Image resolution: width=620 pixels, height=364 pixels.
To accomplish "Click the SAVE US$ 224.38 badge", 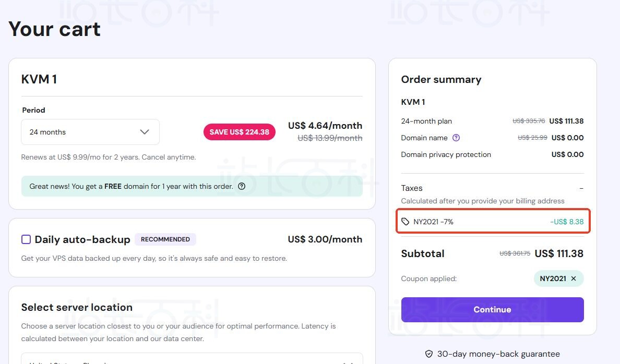I will (x=239, y=132).
